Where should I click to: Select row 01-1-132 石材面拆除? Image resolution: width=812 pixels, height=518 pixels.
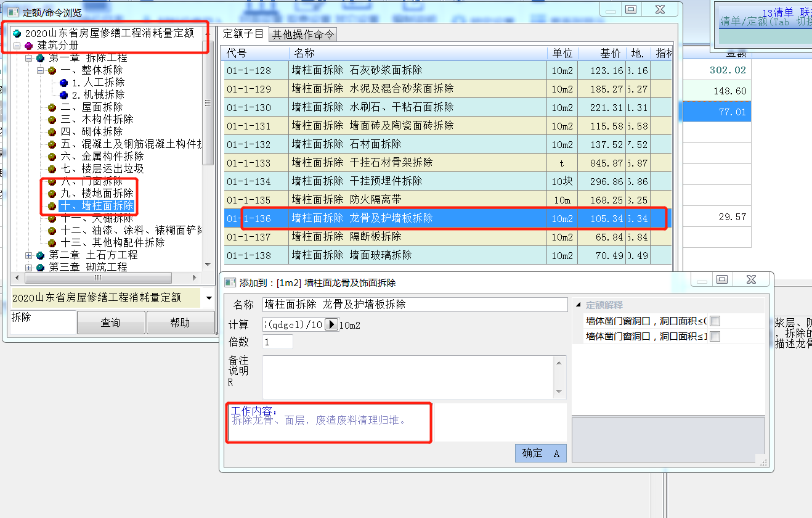(x=447, y=144)
